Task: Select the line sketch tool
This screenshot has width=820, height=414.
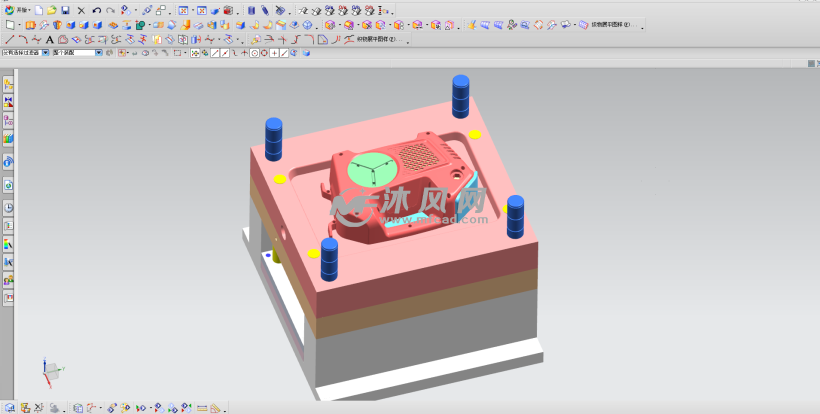Action: point(10,39)
